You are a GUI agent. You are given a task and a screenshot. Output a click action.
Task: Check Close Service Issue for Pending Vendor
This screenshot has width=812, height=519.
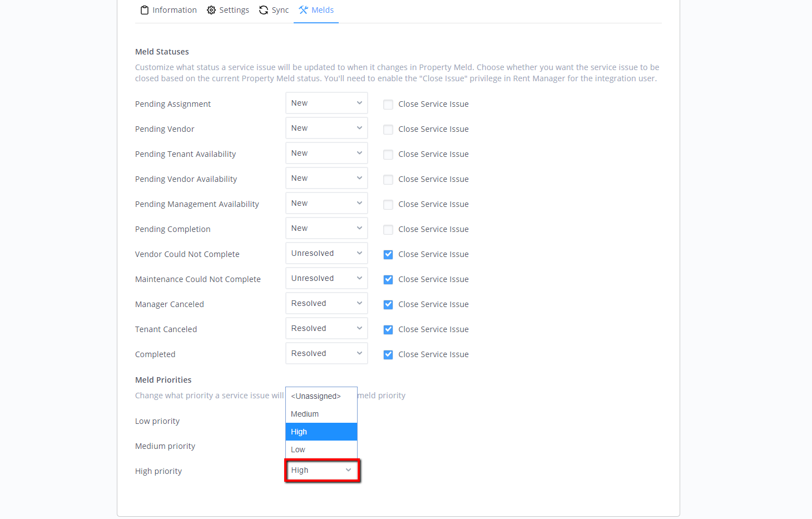(x=388, y=130)
